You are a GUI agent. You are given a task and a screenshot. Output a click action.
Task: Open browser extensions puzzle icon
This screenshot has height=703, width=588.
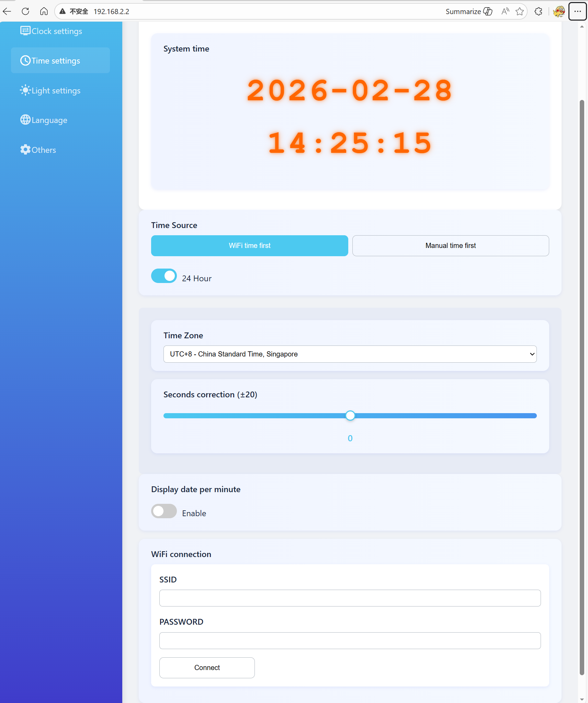tap(538, 11)
